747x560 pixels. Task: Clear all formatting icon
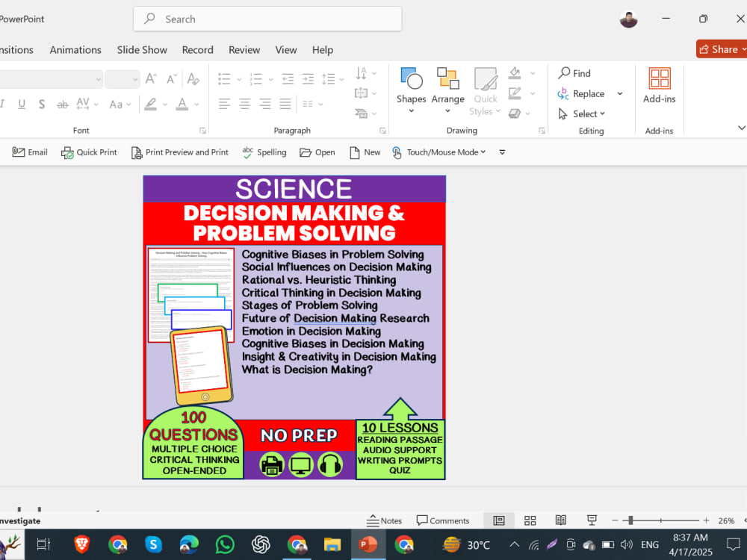pyautogui.click(x=193, y=78)
